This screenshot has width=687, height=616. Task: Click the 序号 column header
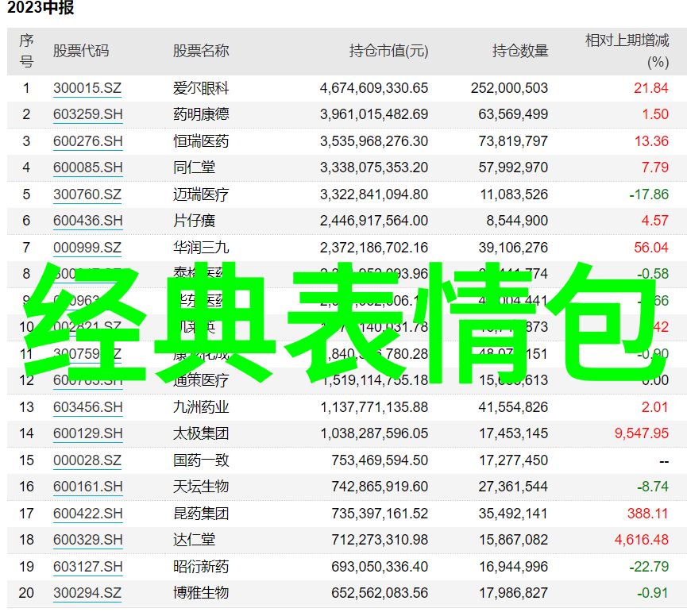pyautogui.click(x=26, y=51)
